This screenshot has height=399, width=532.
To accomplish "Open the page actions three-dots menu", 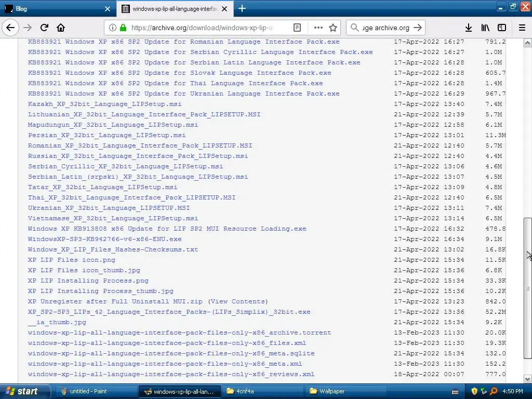I will [x=318, y=28].
